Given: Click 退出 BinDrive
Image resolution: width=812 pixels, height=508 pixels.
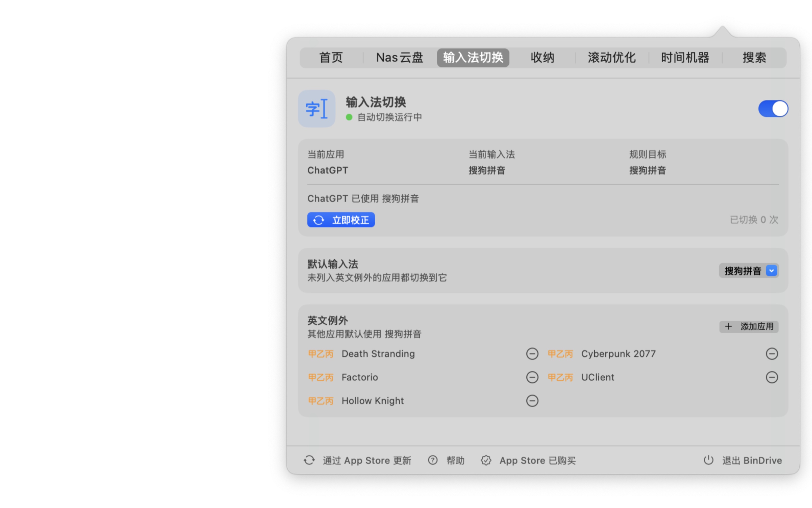Looking at the screenshot, I should click(743, 460).
